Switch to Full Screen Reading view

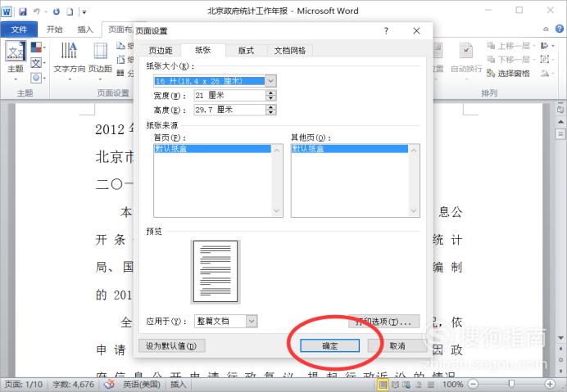click(395, 385)
